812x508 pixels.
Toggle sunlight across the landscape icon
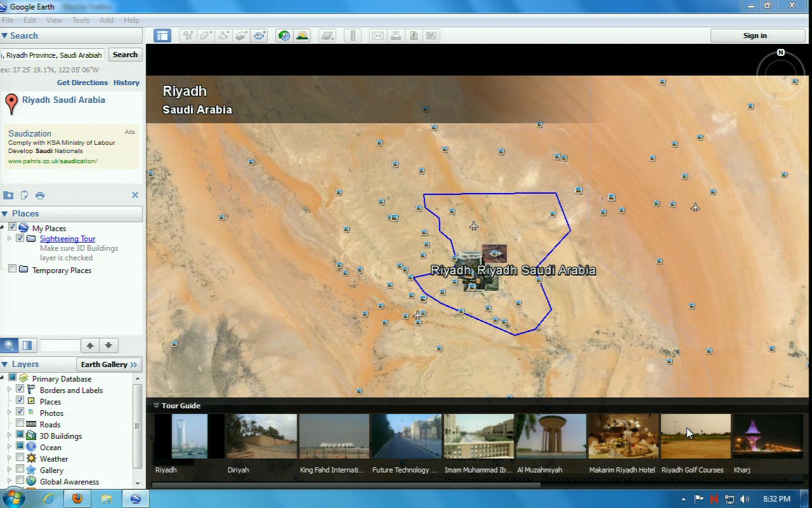pos(302,36)
